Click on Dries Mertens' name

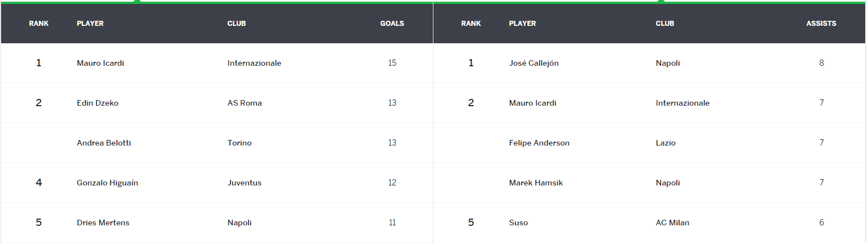[103, 223]
